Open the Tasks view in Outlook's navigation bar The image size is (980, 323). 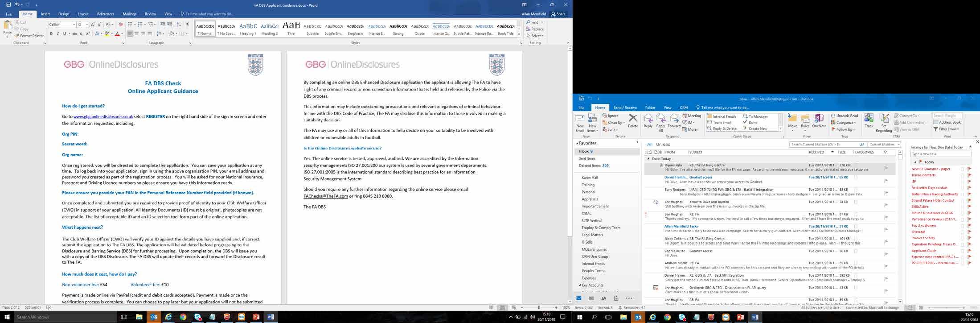click(616, 298)
